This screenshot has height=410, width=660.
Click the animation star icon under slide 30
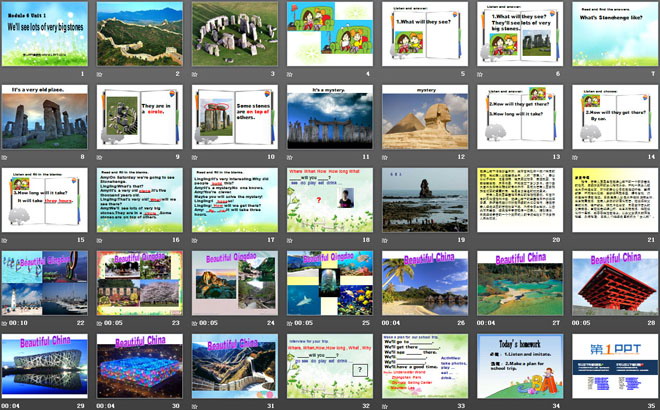100,405
